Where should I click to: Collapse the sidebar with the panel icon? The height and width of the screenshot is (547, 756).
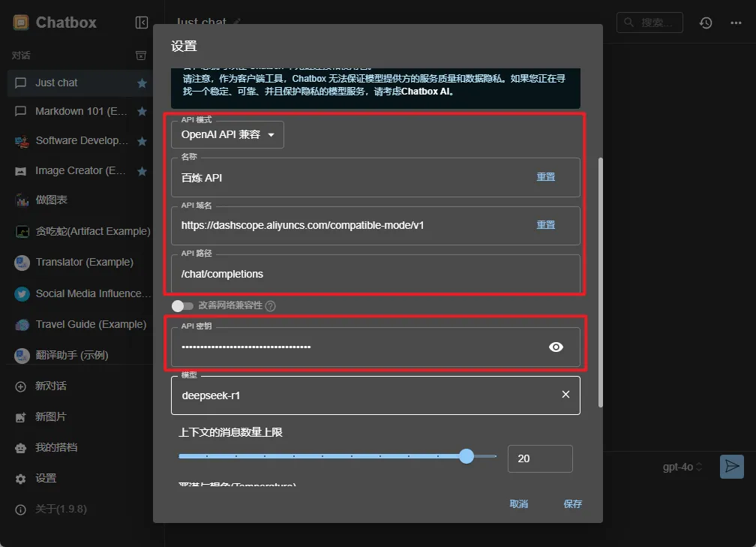(142, 23)
